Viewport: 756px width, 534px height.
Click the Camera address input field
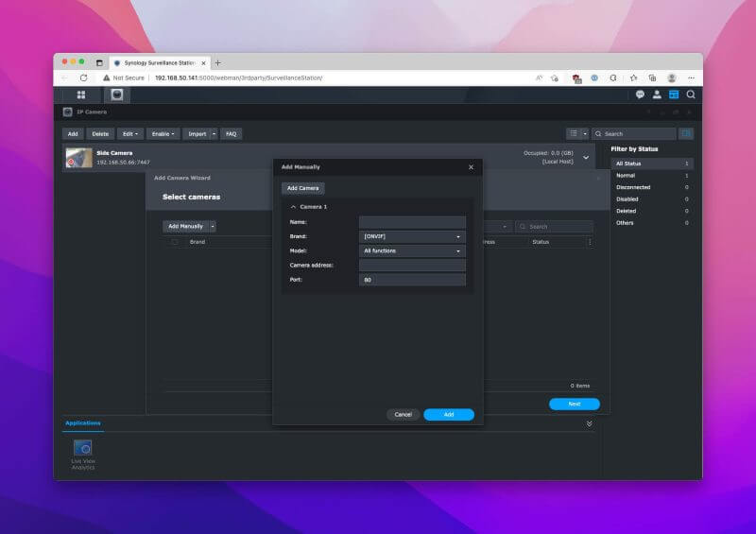click(x=412, y=265)
